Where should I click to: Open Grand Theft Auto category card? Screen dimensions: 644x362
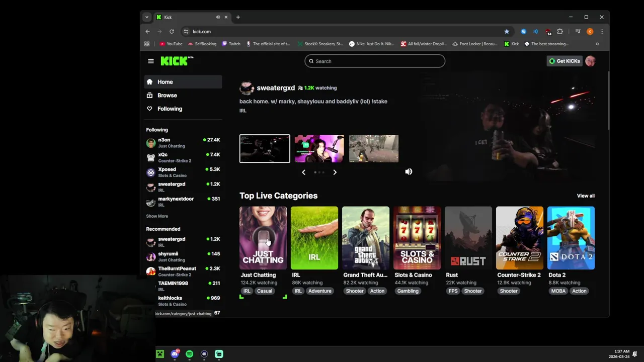(x=366, y=238)
